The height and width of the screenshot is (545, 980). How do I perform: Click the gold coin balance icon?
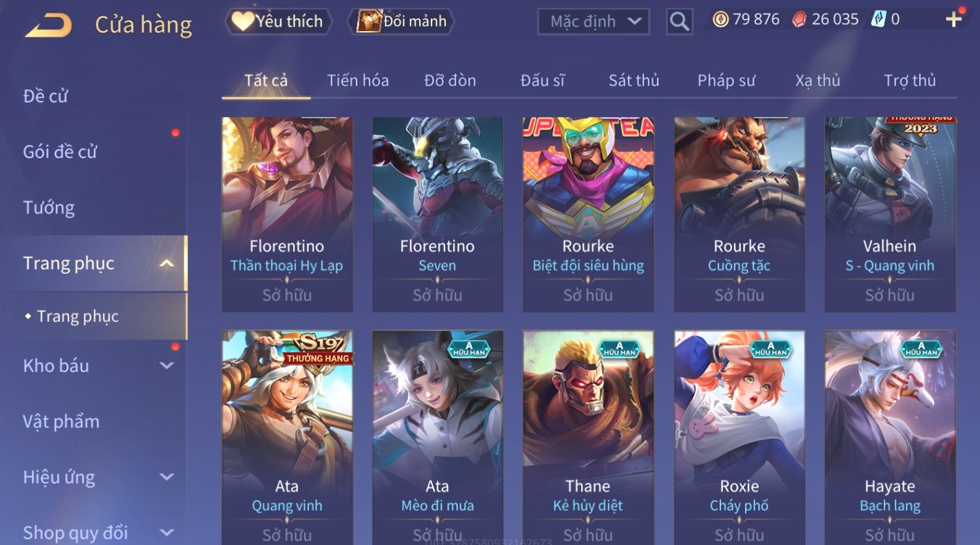coord(720,20)
